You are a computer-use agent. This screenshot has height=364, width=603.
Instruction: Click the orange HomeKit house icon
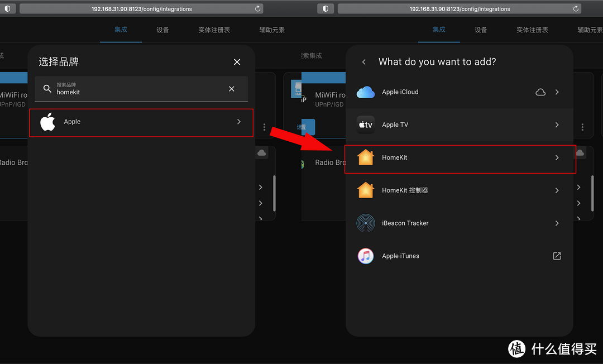pyautogui.click(x=365, y=157)
